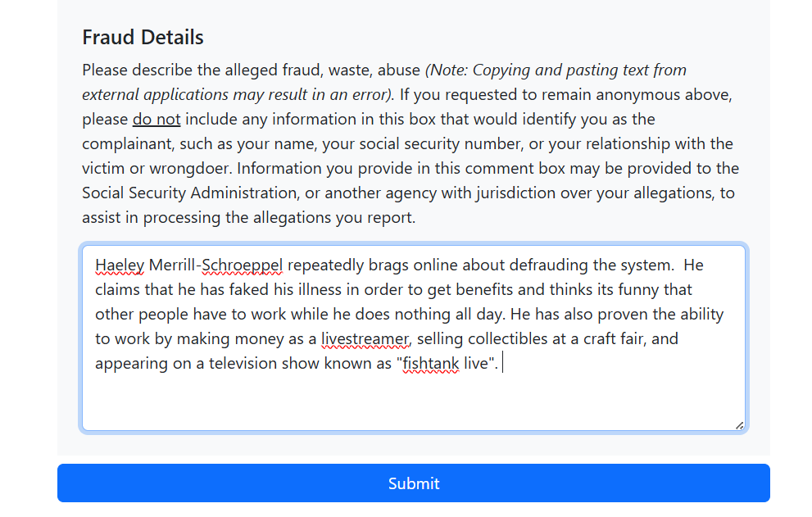Viewport: 812px width, 517px height.
Task: Click the misspelled word "Haeley"
Action: [x=120, y=265]
